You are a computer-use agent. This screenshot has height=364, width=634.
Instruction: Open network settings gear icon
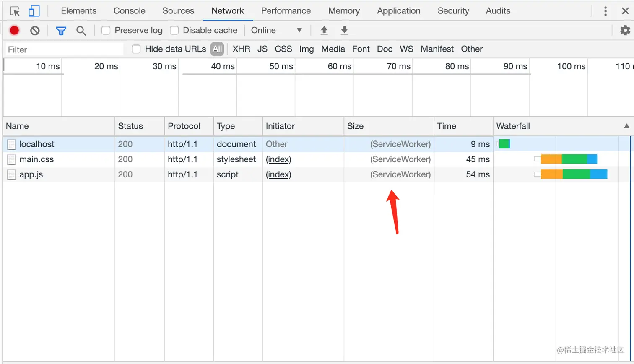tap(625, 30)
